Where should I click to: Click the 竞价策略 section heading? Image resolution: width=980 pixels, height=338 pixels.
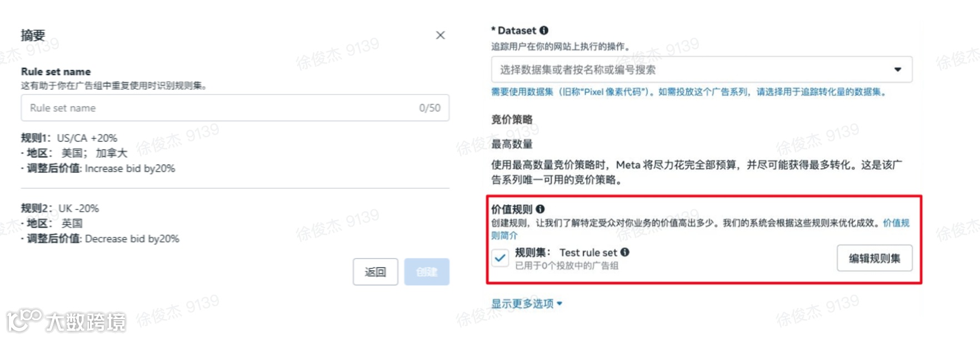[x=512, y=120]
